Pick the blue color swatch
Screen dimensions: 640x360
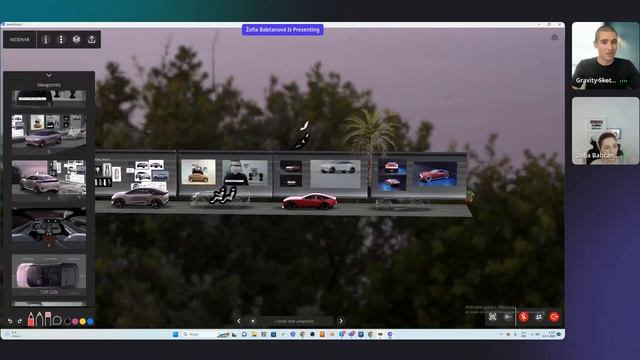(x=90, y=322)
